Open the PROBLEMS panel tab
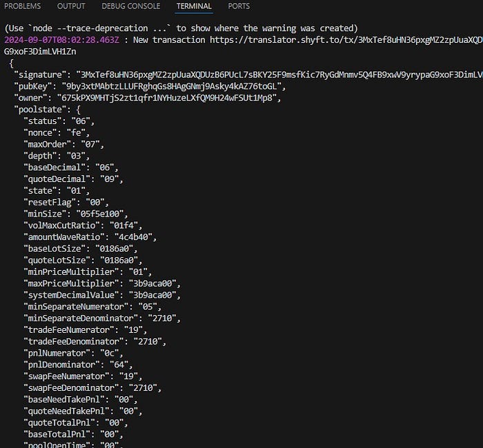This screenshot has width=483, height=448. click(22, 6)
